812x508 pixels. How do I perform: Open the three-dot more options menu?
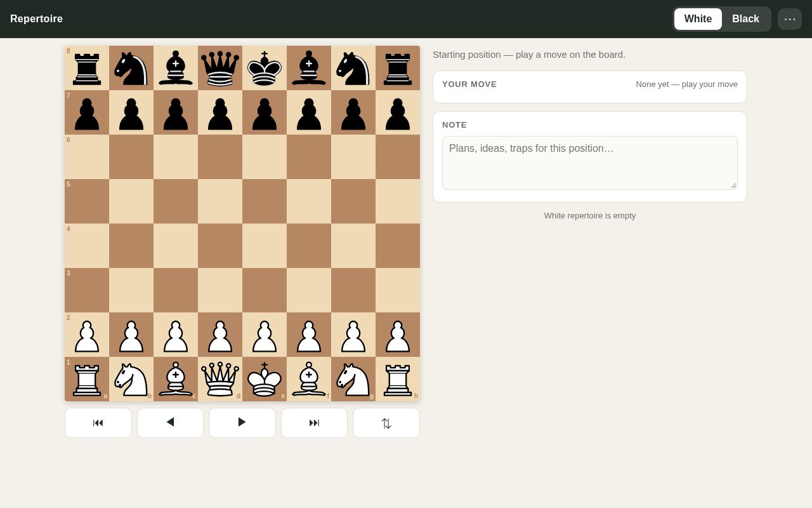coord(790,19)
